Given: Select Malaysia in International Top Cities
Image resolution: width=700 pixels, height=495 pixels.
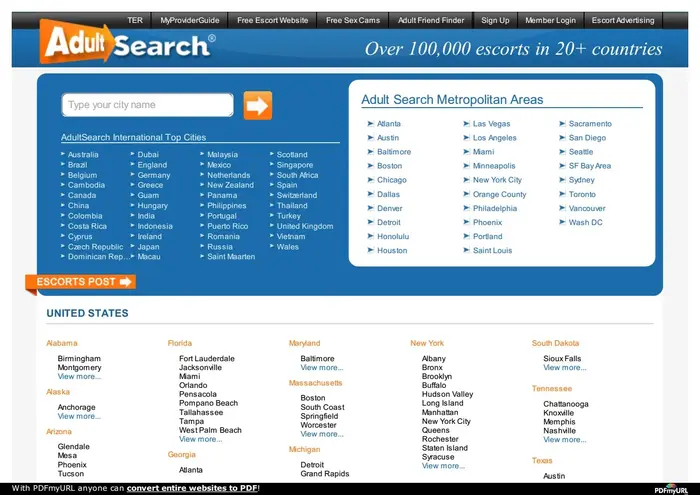Looking at the screenshot, I should (222, 154).
